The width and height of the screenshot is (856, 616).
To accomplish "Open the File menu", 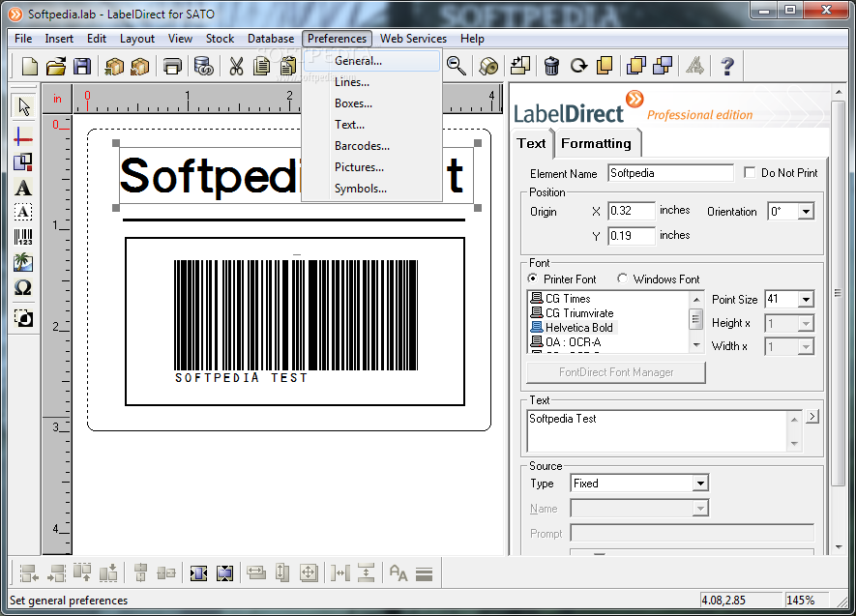I will 23,38.
